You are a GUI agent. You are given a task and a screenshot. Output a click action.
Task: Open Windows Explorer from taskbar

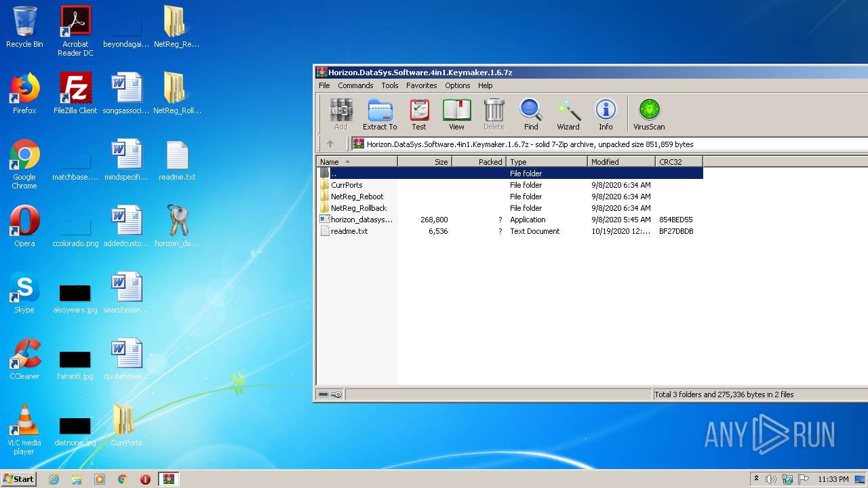tap(77, 479)
